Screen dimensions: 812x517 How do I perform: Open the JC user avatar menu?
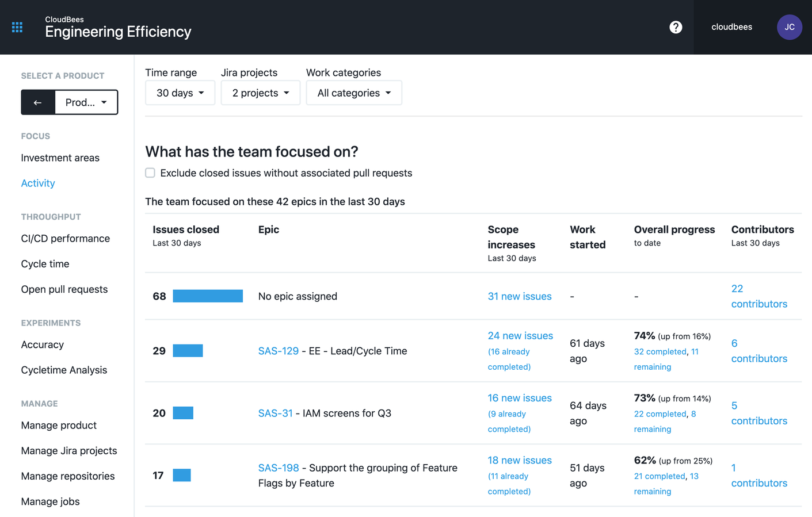789,27
